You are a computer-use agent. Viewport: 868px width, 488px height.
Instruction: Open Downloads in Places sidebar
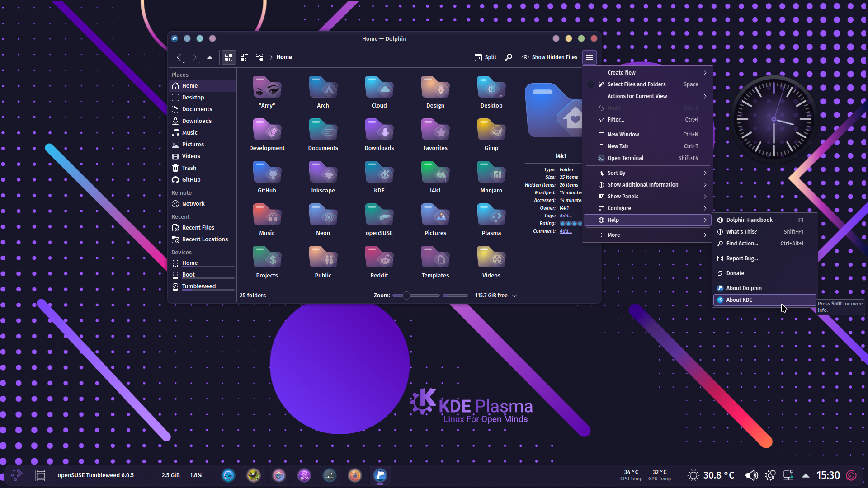203,121
